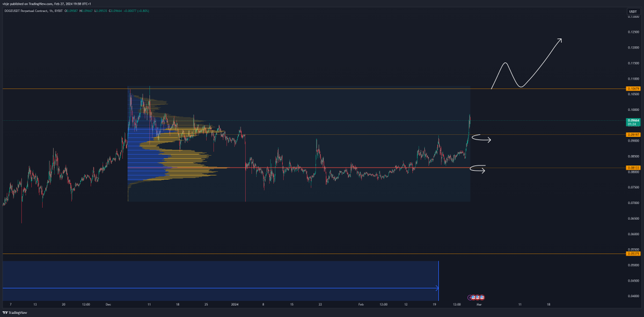
Task: Click the 0.13000 price scale label
Action: click(x=633, y=17)
